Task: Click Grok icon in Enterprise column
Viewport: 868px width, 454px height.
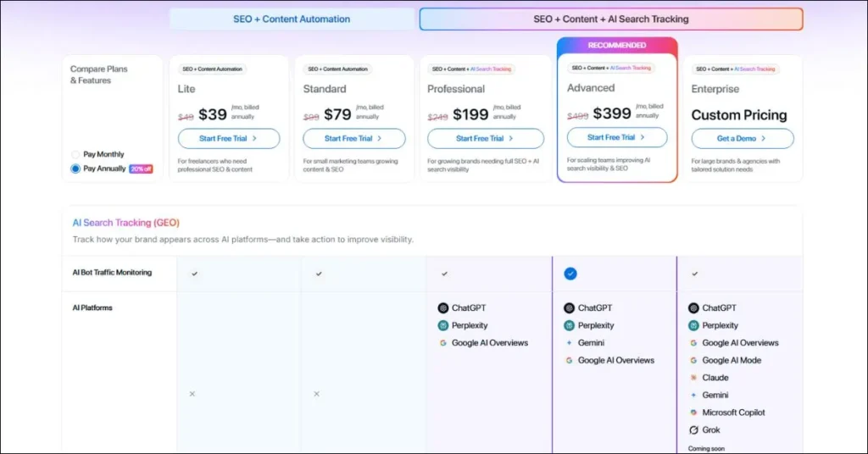Action: tap(693, 429)
